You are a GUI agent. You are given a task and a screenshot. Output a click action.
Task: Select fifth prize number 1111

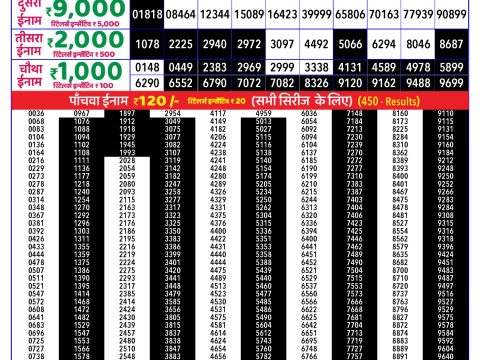[x=82, y=160]
